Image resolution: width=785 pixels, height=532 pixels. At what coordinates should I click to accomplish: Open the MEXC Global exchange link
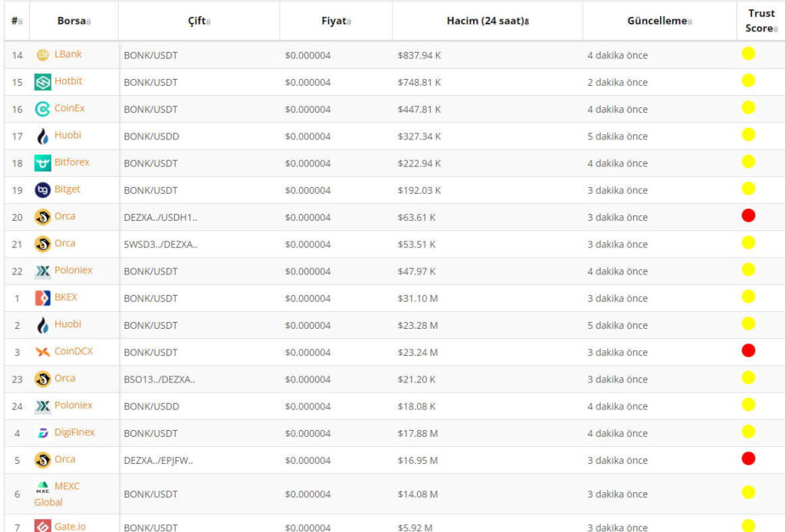click(x=57, y=494)
